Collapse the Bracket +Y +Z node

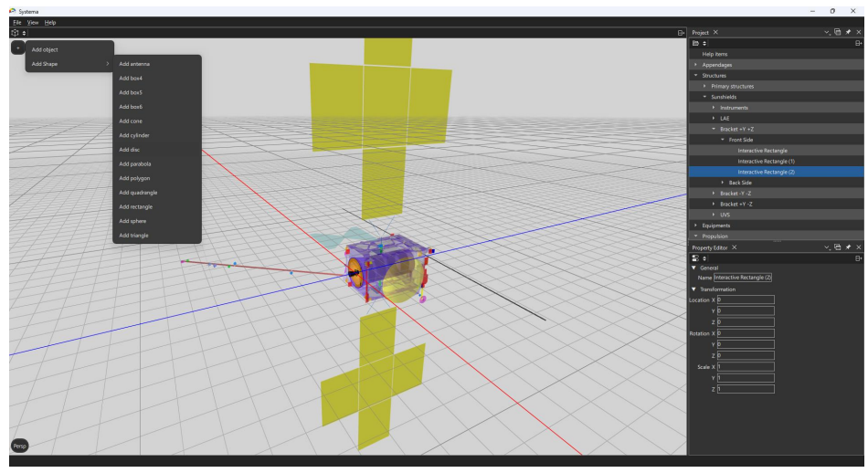(x=714, y=129)
